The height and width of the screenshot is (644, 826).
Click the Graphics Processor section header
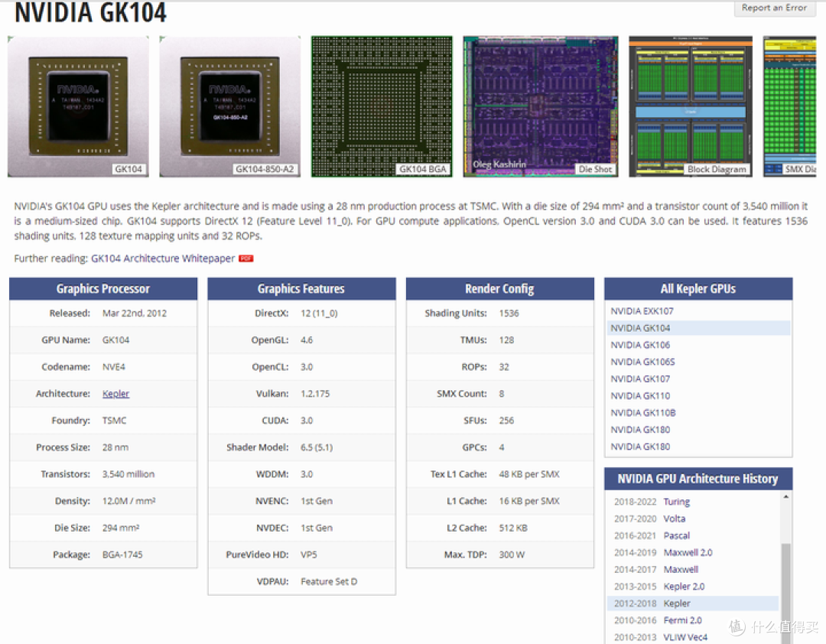[x=103, y=289]
